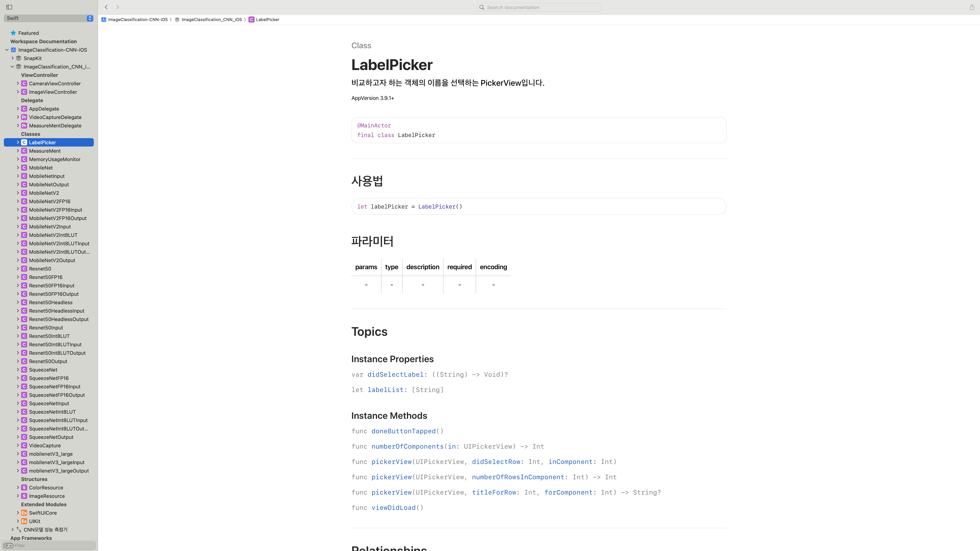
Task: Go forward with the right arrow
Action: [x=118, y=7]
